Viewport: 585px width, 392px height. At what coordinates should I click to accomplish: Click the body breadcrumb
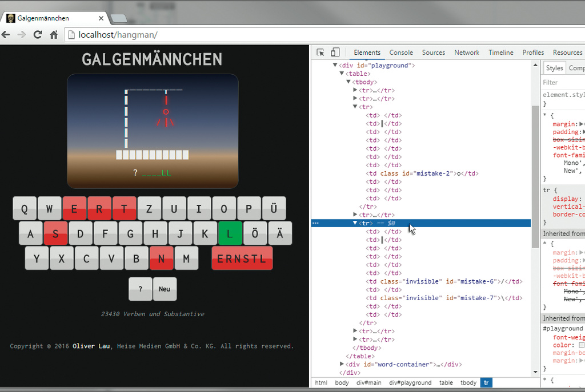click(342, 383)
